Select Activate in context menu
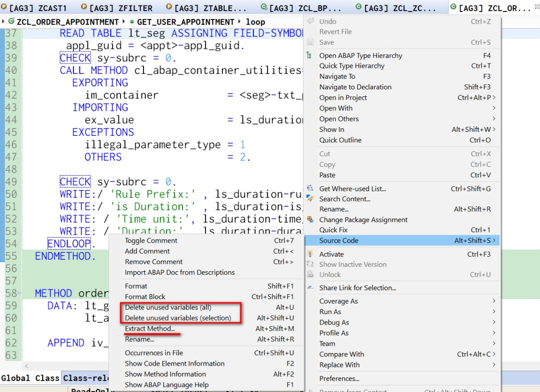Screen dimensions: 540x392 [x=402, y=254]
